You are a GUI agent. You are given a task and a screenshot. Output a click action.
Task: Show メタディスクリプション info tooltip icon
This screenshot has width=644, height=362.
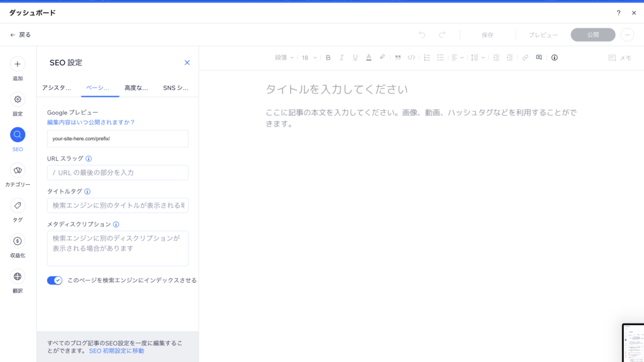coord(116,224)
